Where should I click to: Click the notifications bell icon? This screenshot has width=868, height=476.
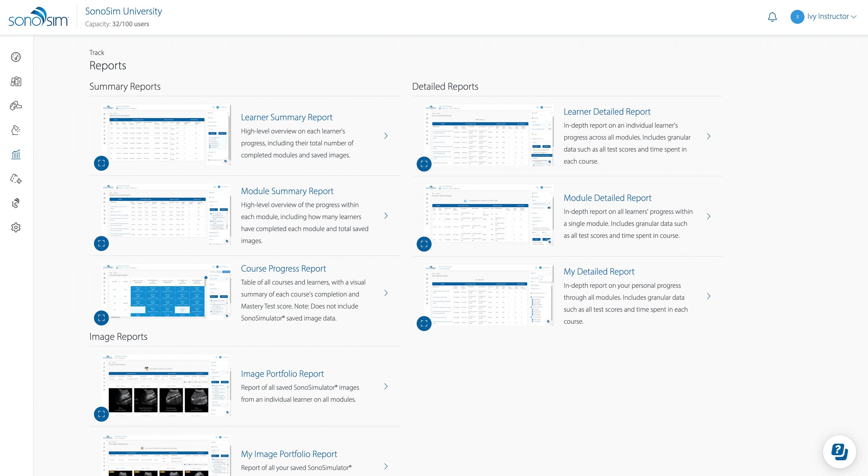tap(772, 17)
